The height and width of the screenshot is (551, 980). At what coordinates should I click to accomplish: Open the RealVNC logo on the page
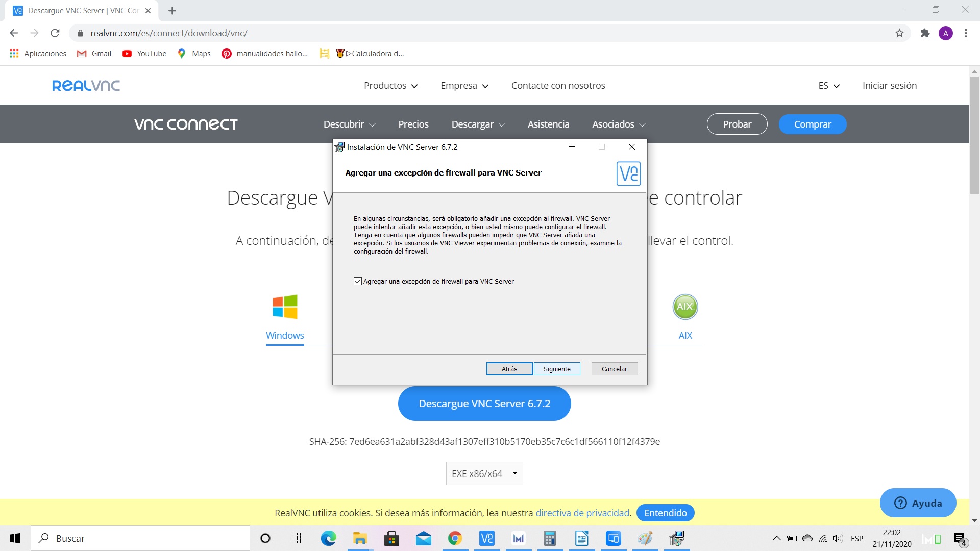tap(85, 85)
